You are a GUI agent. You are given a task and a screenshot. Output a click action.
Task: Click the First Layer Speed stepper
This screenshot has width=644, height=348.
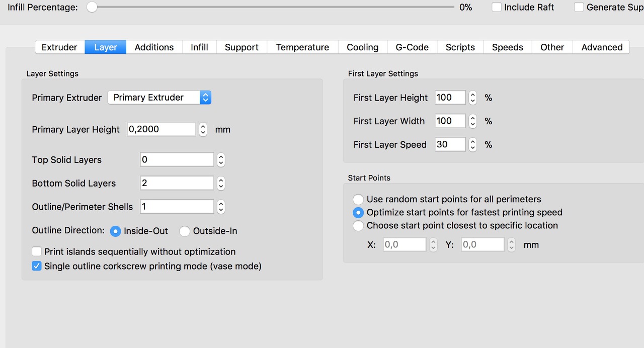[472, 145]
